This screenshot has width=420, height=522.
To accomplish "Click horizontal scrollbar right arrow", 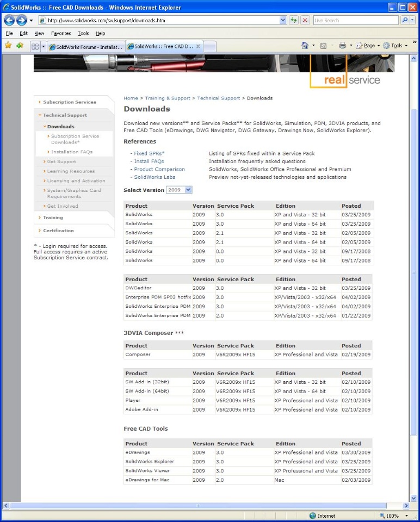I will tap(406, 505).
